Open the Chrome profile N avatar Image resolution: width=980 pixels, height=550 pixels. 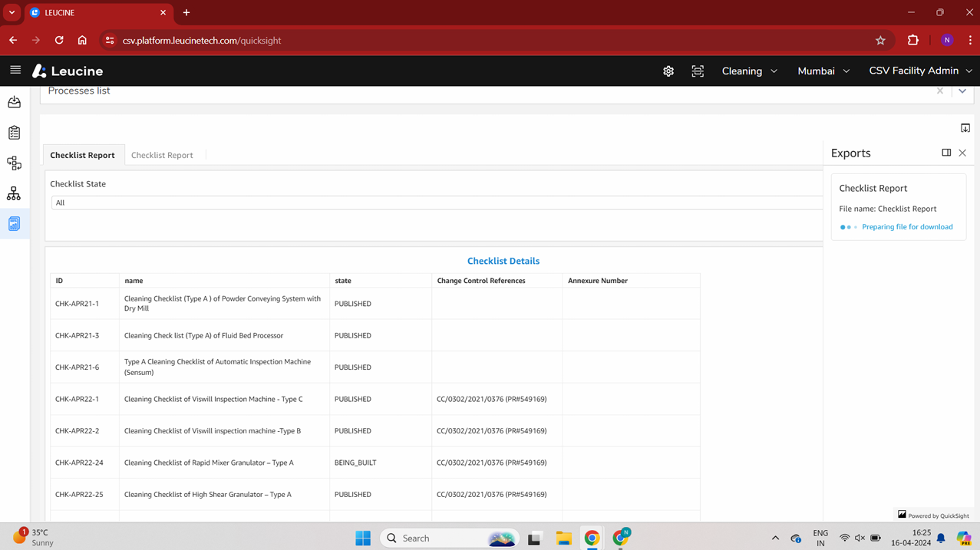[947, 41]
